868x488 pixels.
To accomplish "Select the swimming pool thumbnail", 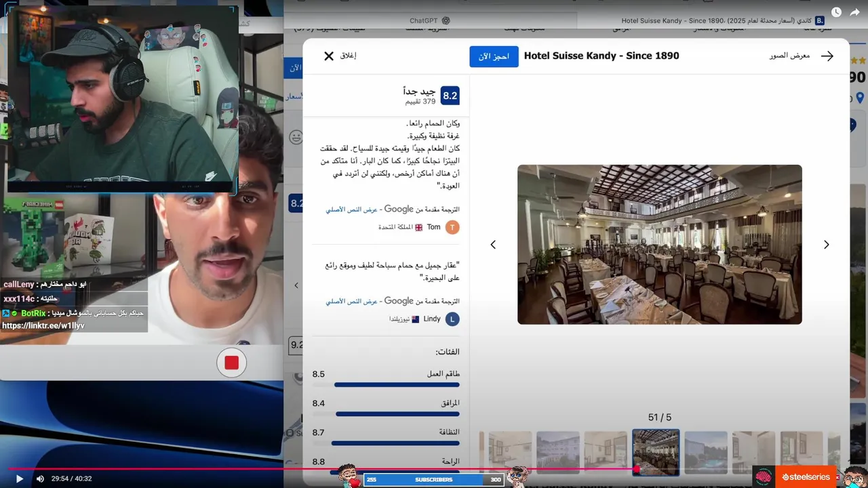I will [x=706, y=453].
